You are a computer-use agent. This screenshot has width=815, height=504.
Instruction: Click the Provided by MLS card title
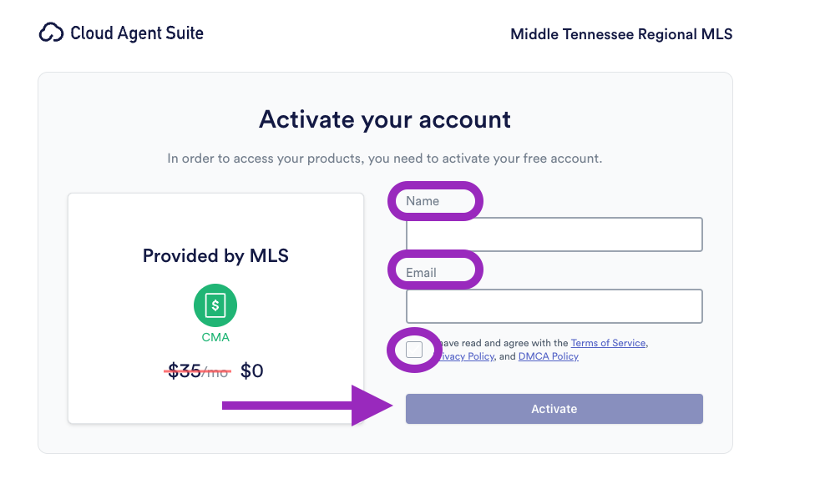coord(215,256)
